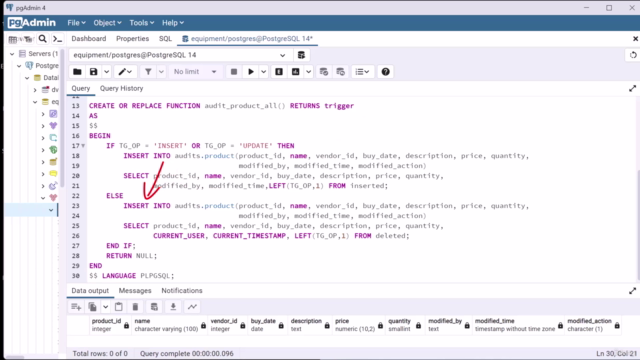Open execute options dropdown arrow
The image size is (640, 360).
[264, 72]
